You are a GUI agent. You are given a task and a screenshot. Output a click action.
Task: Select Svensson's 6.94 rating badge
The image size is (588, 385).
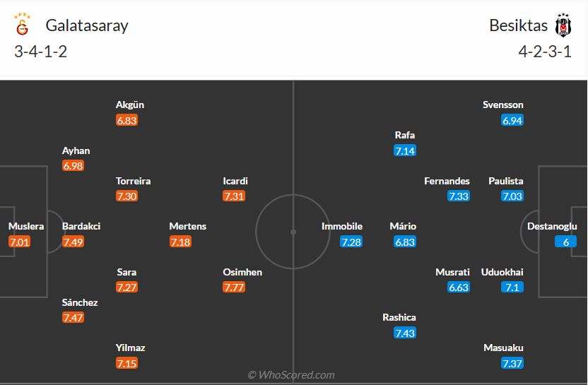point(512,120)
